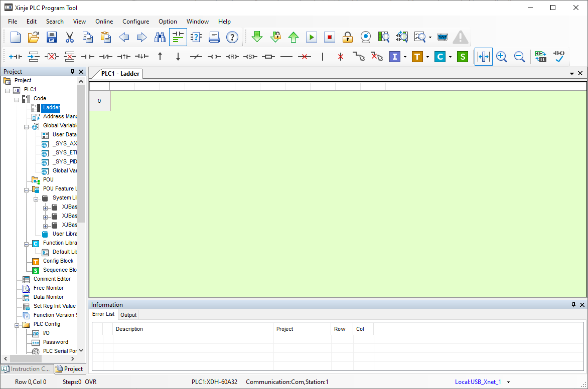Screen dimensions: 588x389
Task: Cut selection using the scissors icon
Action: [69, 37]
